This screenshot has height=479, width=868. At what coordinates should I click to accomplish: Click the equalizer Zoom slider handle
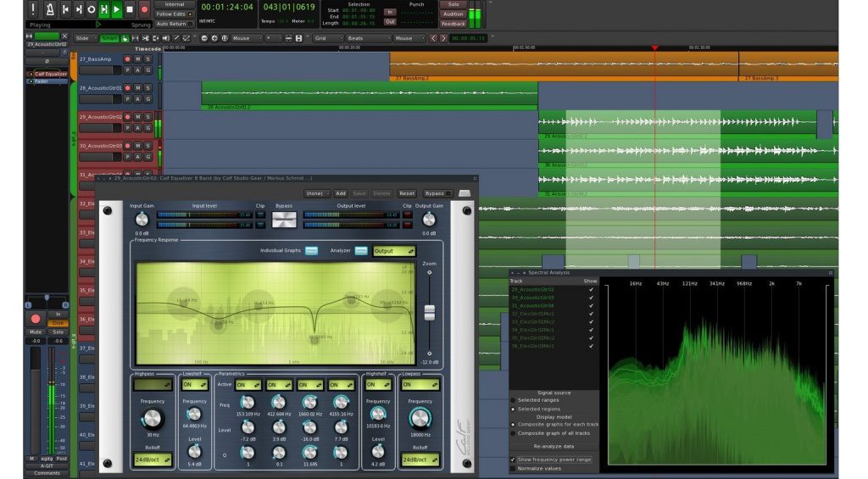tap(430, 311)
